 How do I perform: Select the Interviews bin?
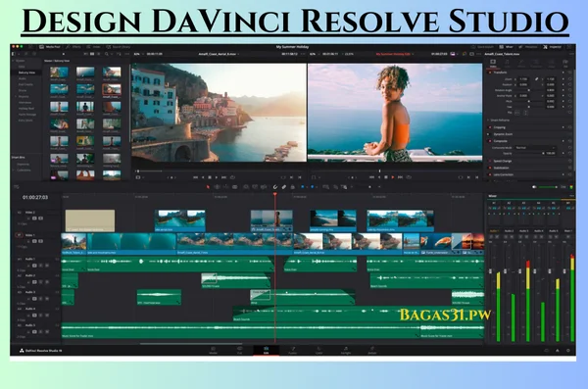coord(24,103)
